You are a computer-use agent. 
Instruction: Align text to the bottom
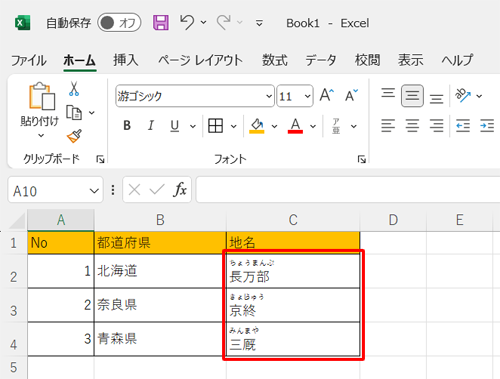coord(436,99)
